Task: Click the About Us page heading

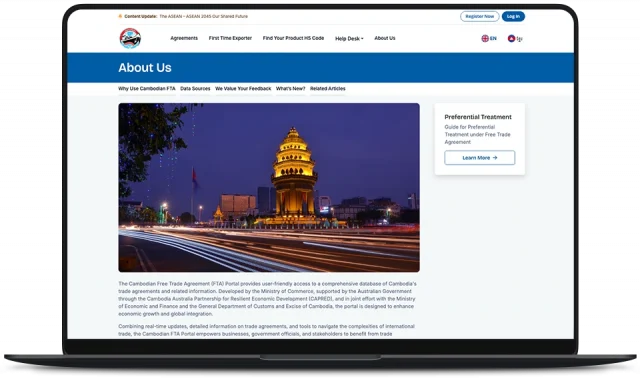Action: (x=144, y=67)
